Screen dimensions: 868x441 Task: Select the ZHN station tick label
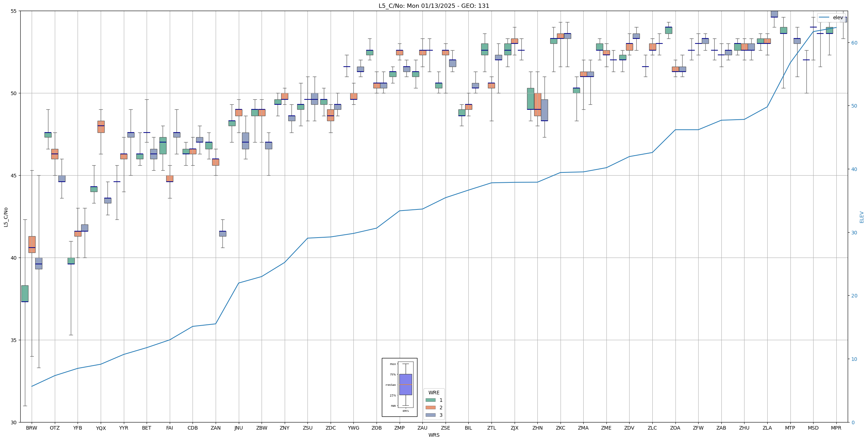coord(537,428)
